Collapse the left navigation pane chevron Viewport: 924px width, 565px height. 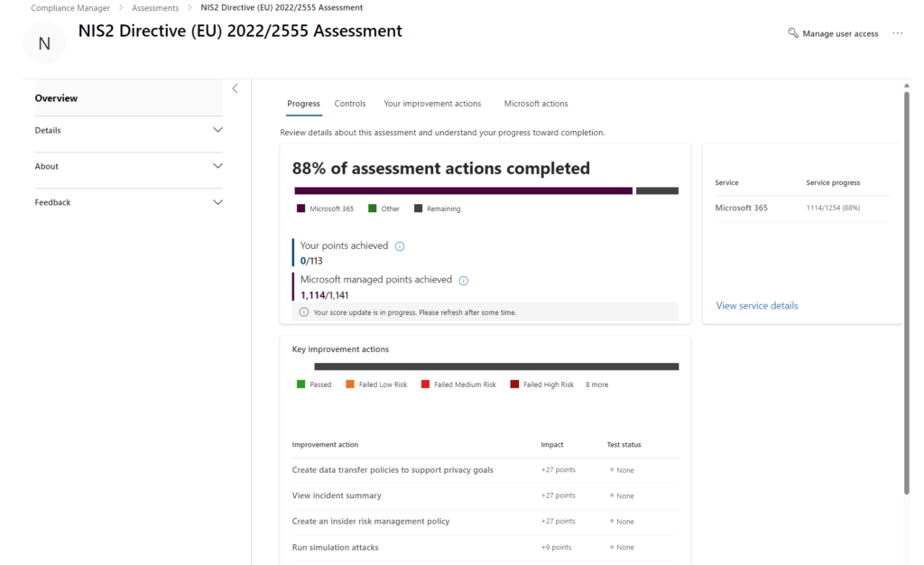coord(235,88)
